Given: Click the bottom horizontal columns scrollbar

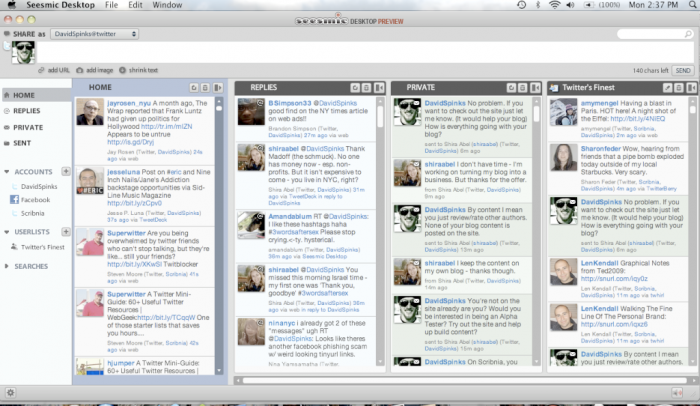Looking at the screenshot, I should click(x=464, y=380).
